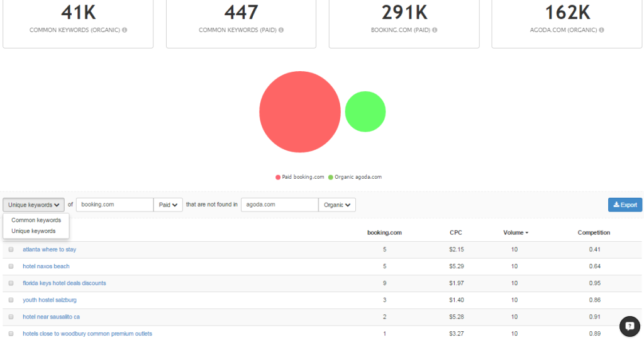Click the $5.29 CPC cell
This screenshot has width=644, height=340.
point(457,266)
